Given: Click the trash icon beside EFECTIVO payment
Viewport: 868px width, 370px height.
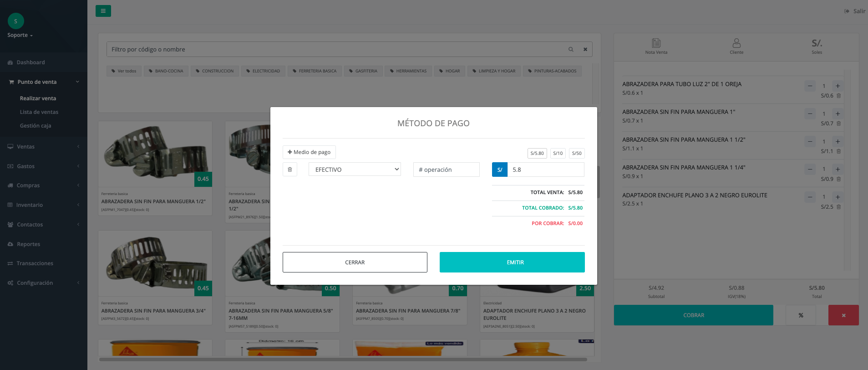Looking at the screenshot, I should 290,170.
